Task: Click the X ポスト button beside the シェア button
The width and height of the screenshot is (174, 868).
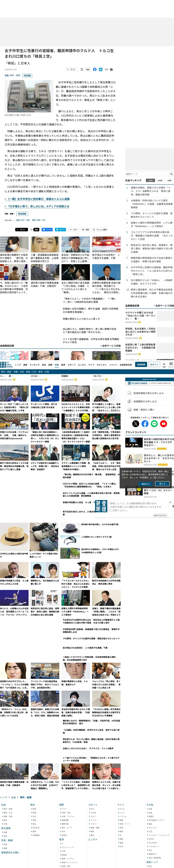Action: click(22, 229)
